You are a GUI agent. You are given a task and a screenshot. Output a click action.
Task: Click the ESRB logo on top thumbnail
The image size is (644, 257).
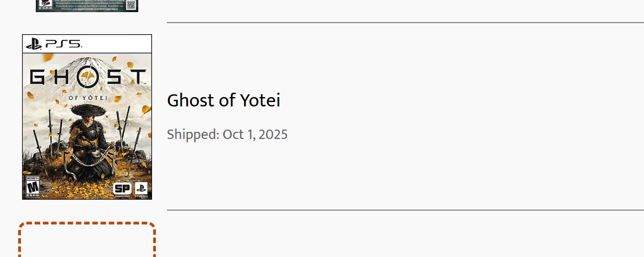point(44,6)
